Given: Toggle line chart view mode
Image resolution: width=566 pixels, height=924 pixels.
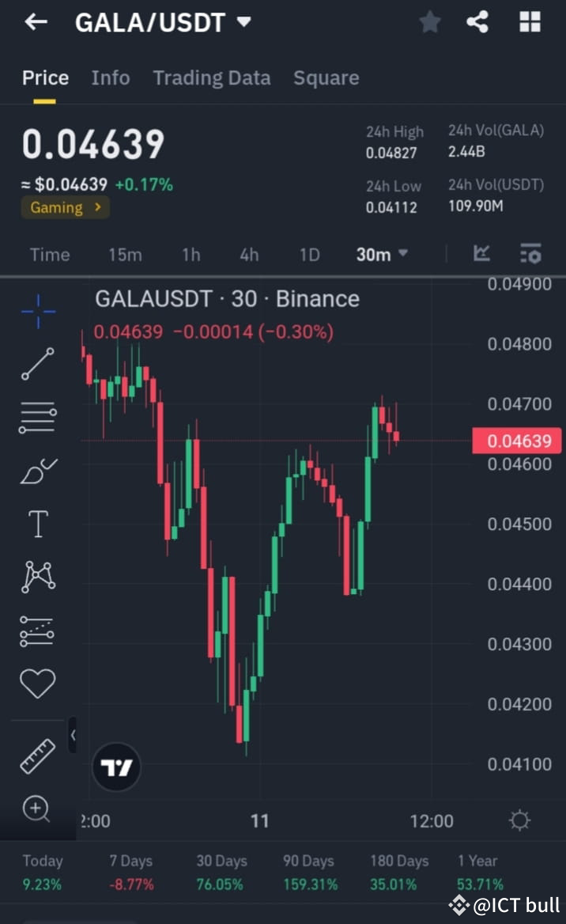Looking at the screenshot, I should coord(481,253).
